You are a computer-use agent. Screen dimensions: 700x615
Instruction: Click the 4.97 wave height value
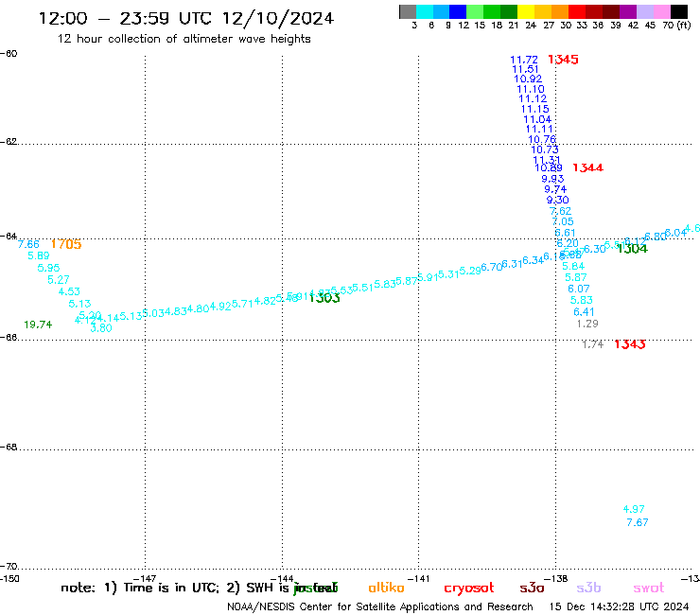coord(634,509)
